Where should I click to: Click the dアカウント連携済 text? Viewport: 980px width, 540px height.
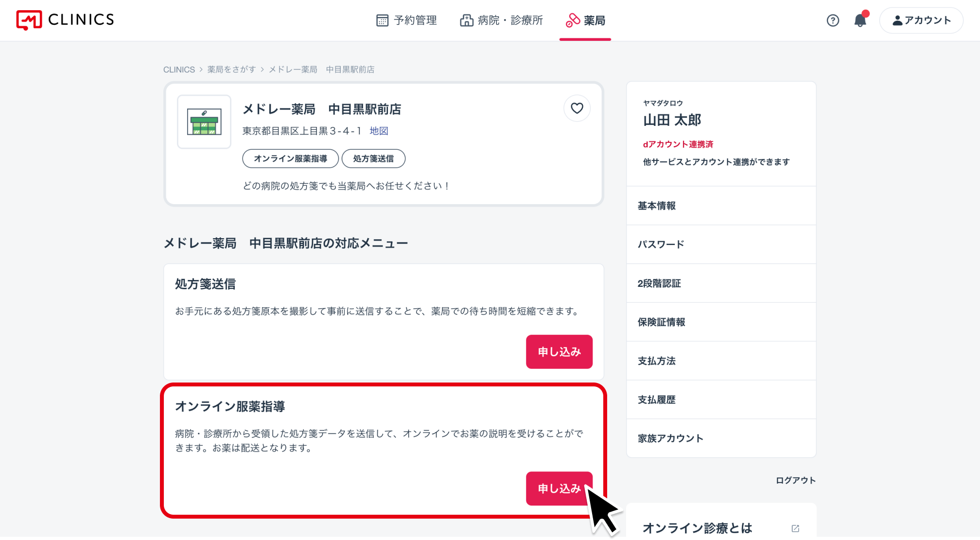(x=678, y=144)
